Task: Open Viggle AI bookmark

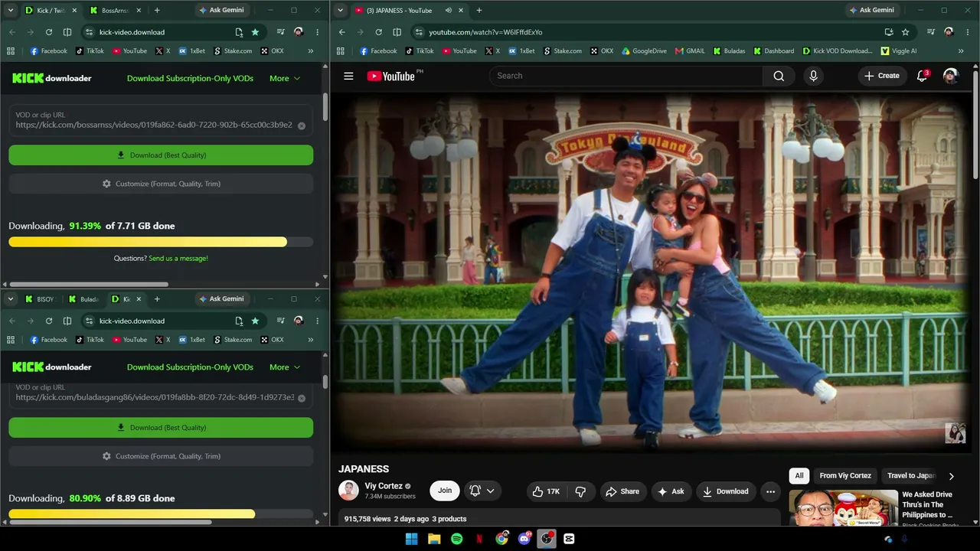Action: [899, 51]
